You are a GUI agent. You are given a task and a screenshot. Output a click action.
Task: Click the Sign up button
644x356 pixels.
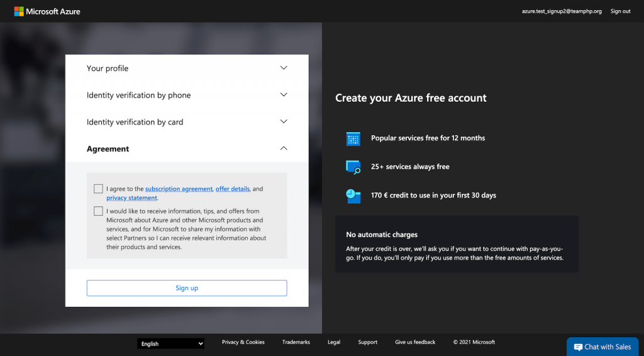(x=187, y=288)
